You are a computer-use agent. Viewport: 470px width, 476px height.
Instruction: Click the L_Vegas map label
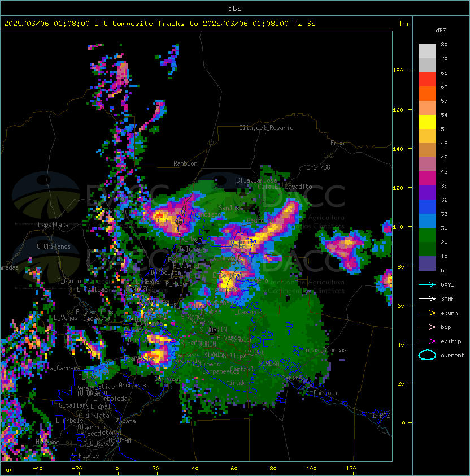[66, 318]
